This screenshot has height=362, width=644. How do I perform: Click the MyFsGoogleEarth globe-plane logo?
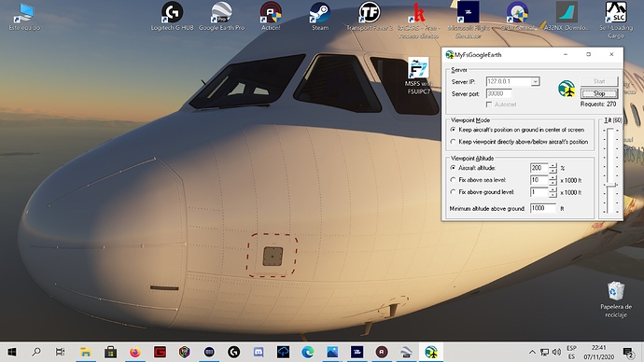567,89
